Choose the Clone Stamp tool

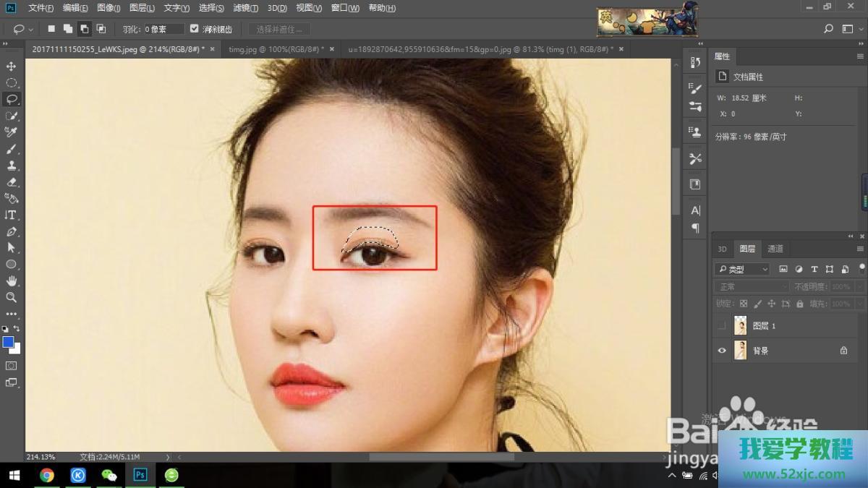coord(11,166)
